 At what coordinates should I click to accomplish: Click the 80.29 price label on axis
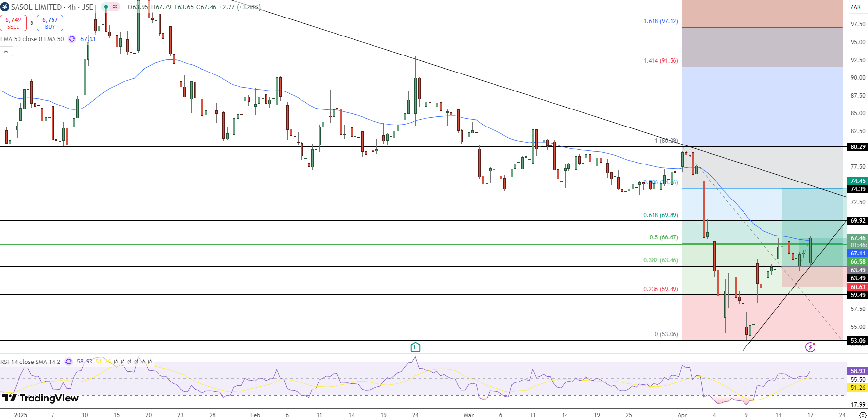857,147
